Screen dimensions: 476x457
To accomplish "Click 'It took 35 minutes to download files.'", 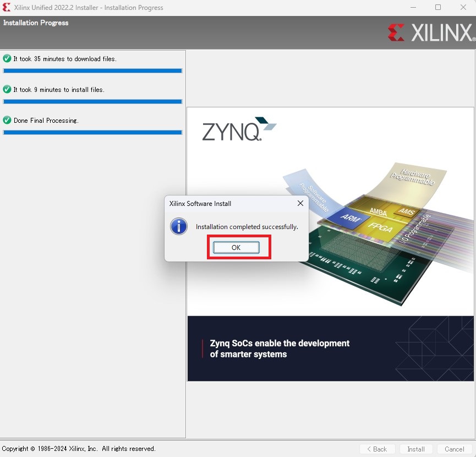I will 65,58.
